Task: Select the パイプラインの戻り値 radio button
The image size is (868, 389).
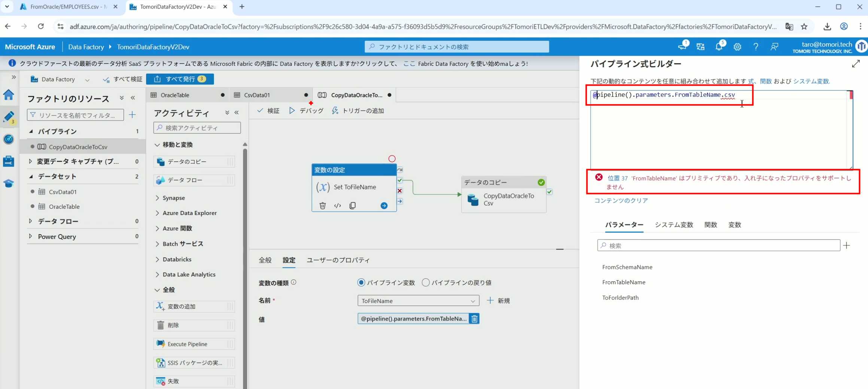Action: click(426, 282)
